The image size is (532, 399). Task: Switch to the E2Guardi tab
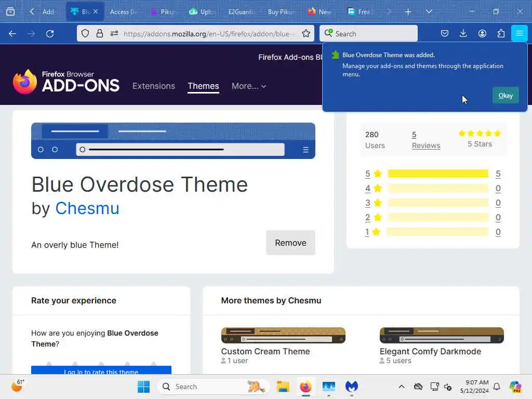[241, 12]
